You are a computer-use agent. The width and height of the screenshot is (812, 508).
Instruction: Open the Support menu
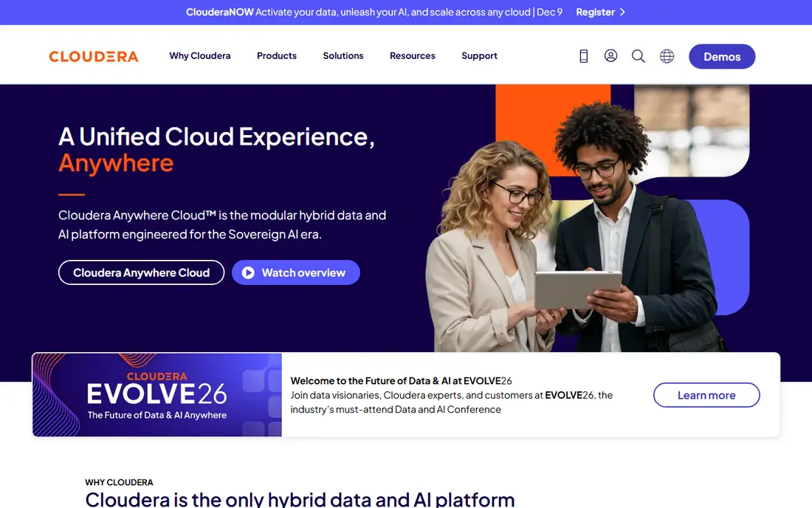click(x=479, y=55)
